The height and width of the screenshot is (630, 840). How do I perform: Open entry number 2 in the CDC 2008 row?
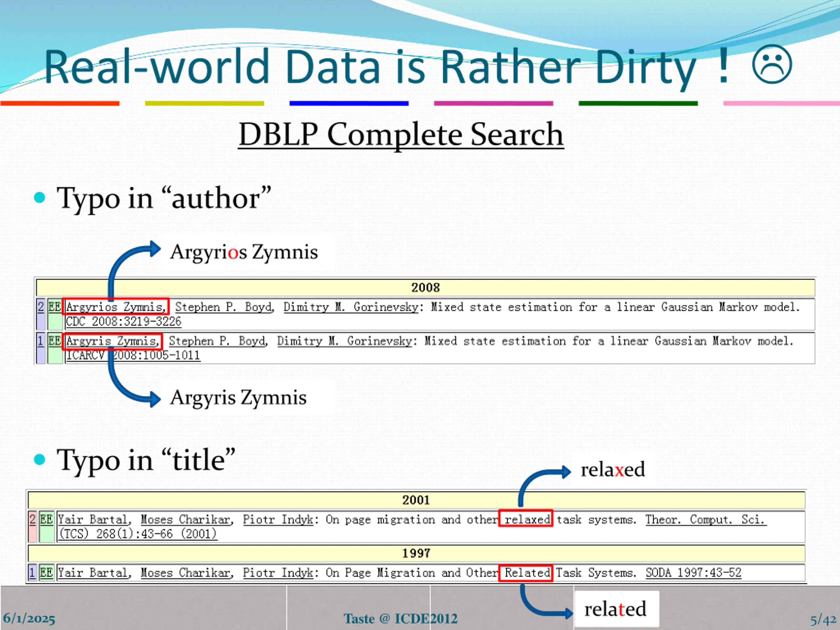click(x=41, y=307)
